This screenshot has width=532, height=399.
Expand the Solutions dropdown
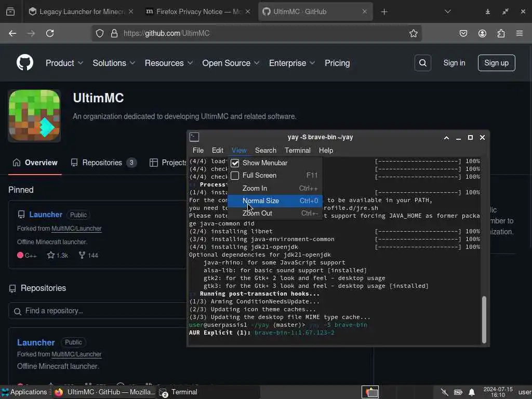pos(114,63)
